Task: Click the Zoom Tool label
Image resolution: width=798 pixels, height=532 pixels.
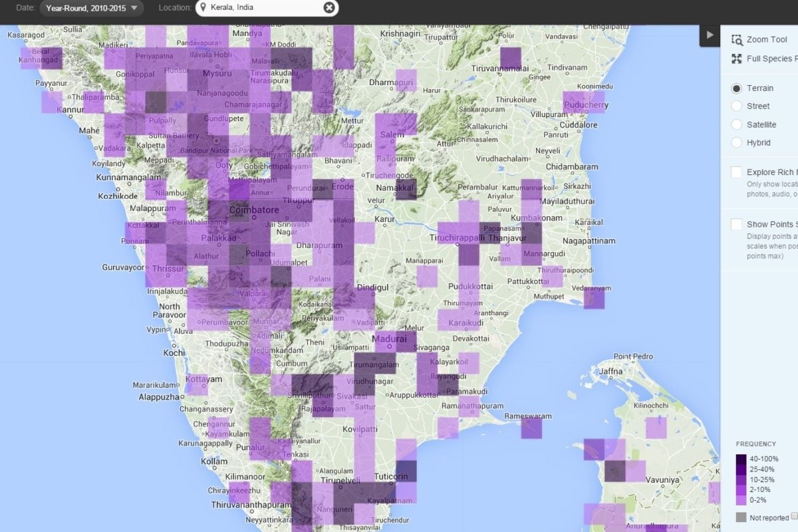Action: 767,40
